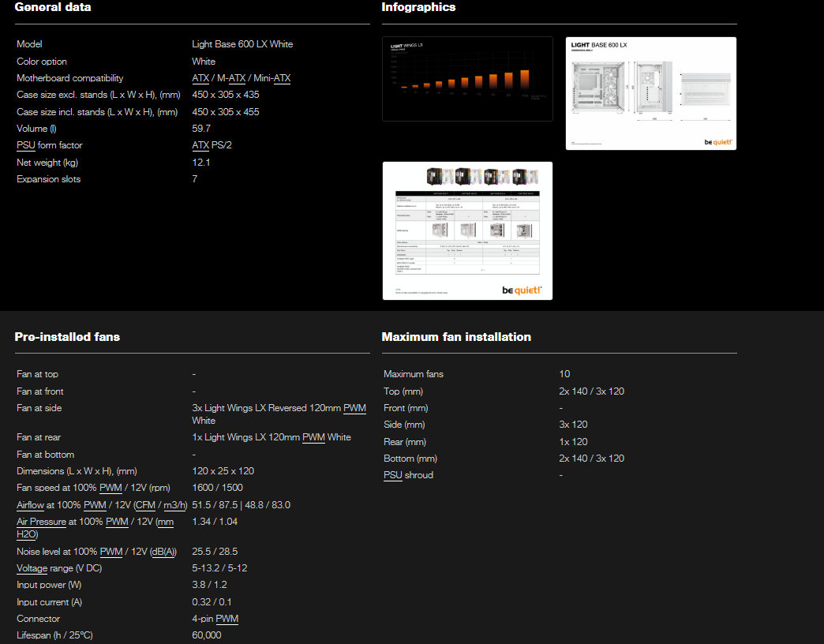Screen dimensions: 824x644
Task: Click the underlined Air Pressure label
Action: tap(39, 522)
